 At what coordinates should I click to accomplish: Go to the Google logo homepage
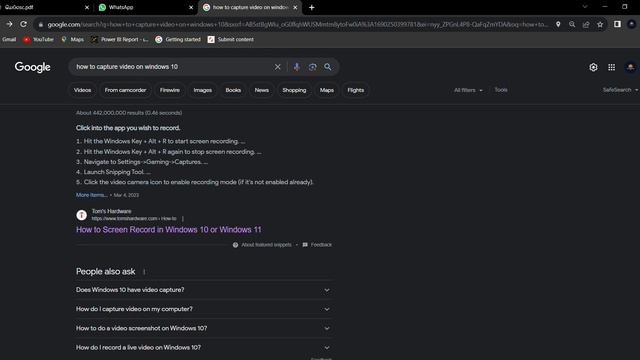[x=33, y=67]
